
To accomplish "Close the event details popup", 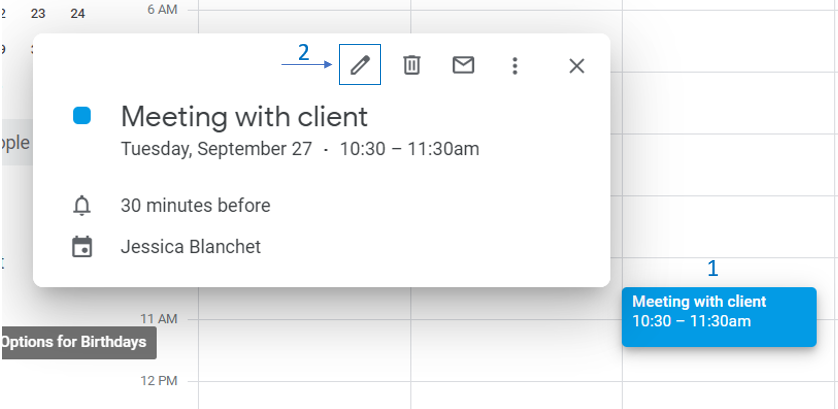I will pos(576,66).
